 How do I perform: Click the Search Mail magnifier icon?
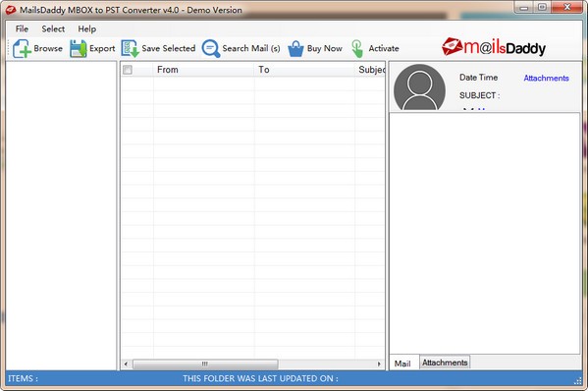211,49
